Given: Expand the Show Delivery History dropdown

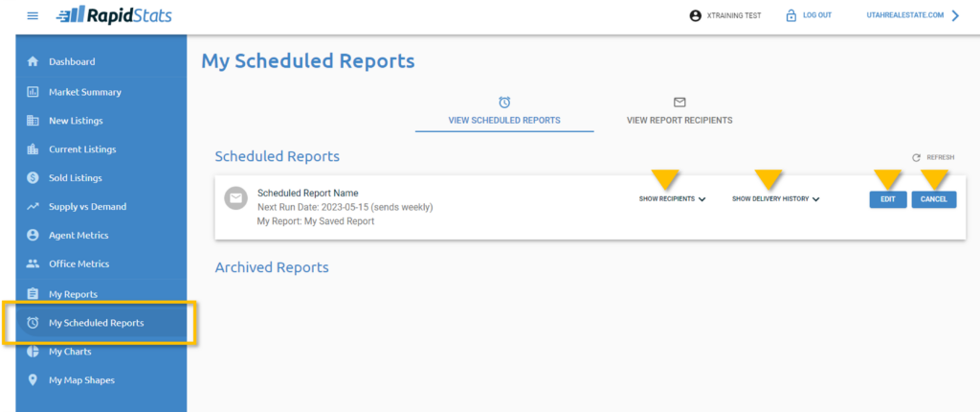Looking at the screenshot, I should 776,199.
